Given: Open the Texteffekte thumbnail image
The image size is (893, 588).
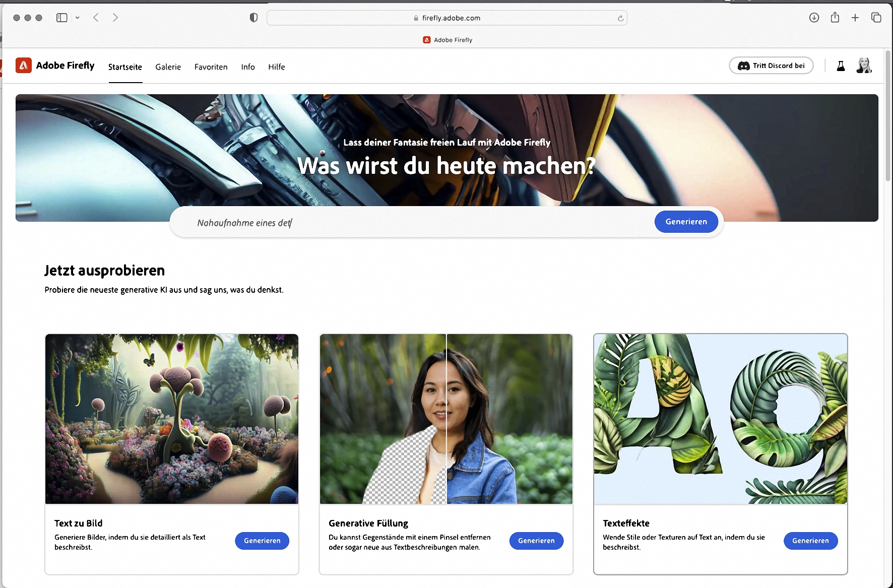Looking at the screenshot, I should (721, 419).
